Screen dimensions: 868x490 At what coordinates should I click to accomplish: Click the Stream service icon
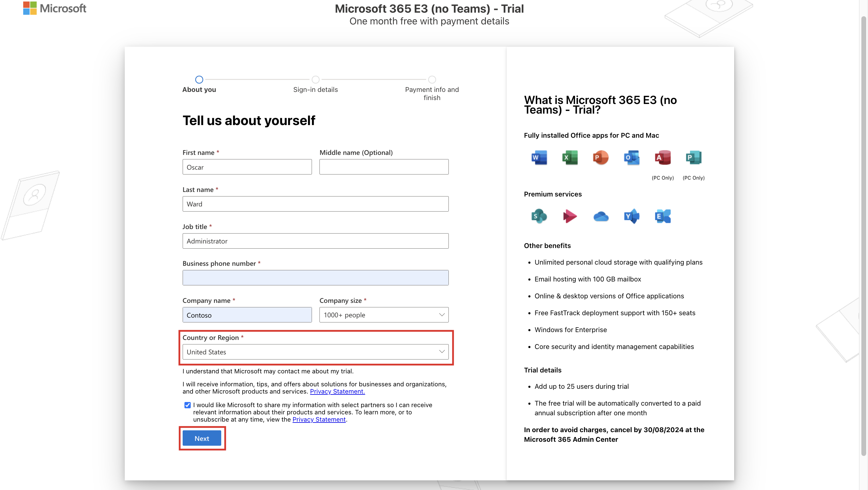(570, 216)
